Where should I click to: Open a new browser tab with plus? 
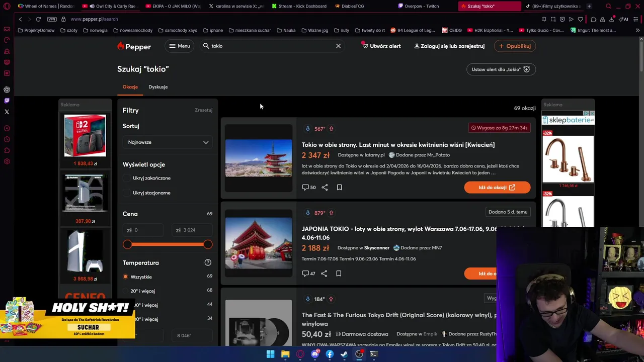pyautogui.click(x=589, y=6)
